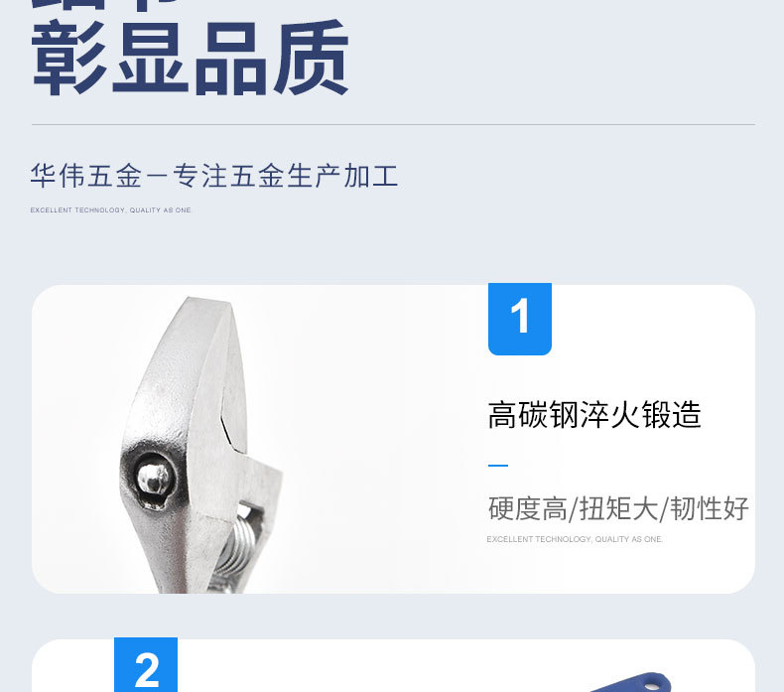Image resolution: width=784 pixels, height=692 pixels.
Task: Click the 华伟五金－专注五金生产加工 subtitle
Action: click(214, 176)
